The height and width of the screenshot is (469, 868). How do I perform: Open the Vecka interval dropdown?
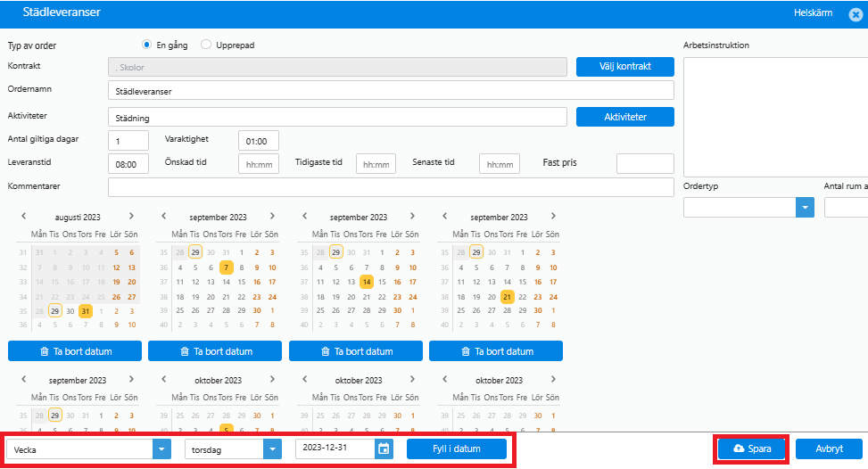click(161, 449)
